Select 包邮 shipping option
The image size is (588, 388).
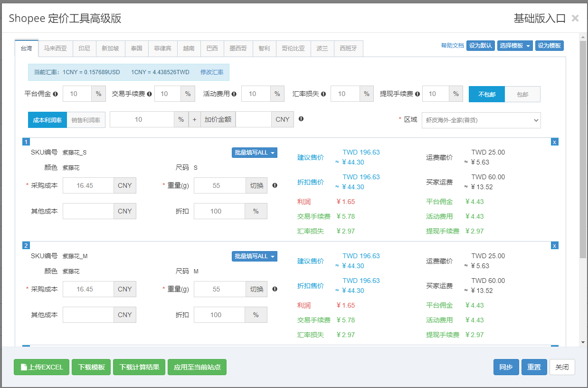(522, 94)
